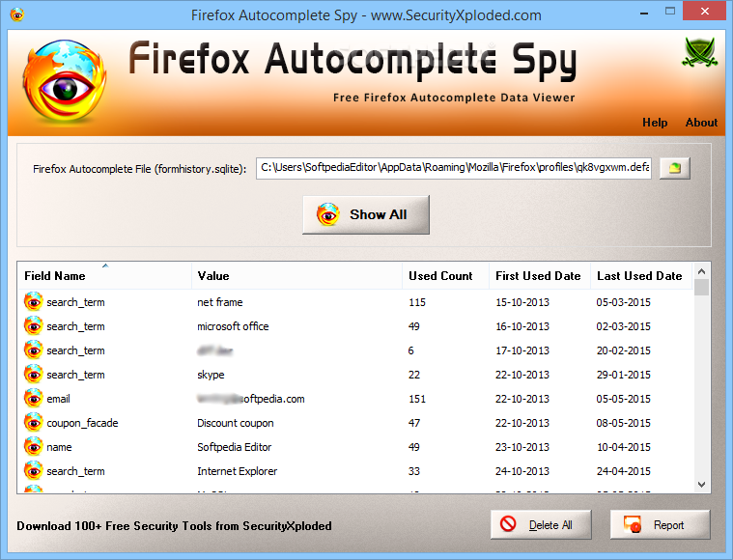Open the Help link
The height and width of the screenshot is (560, 733).
(x=655, y=123)
